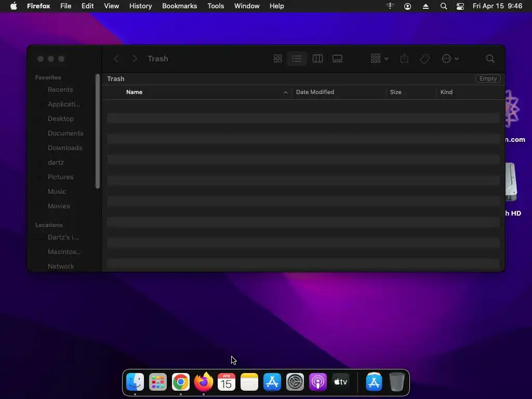The width and height of the screenshot is (532, 399).
Task: Open Movies in the sidebar
Action: pyautogui.click(x=59, y=206)
